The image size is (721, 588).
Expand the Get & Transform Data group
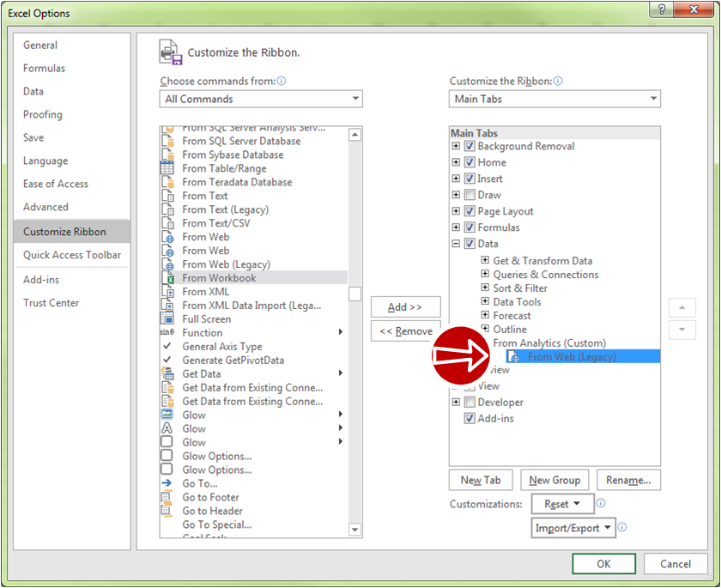485,261
